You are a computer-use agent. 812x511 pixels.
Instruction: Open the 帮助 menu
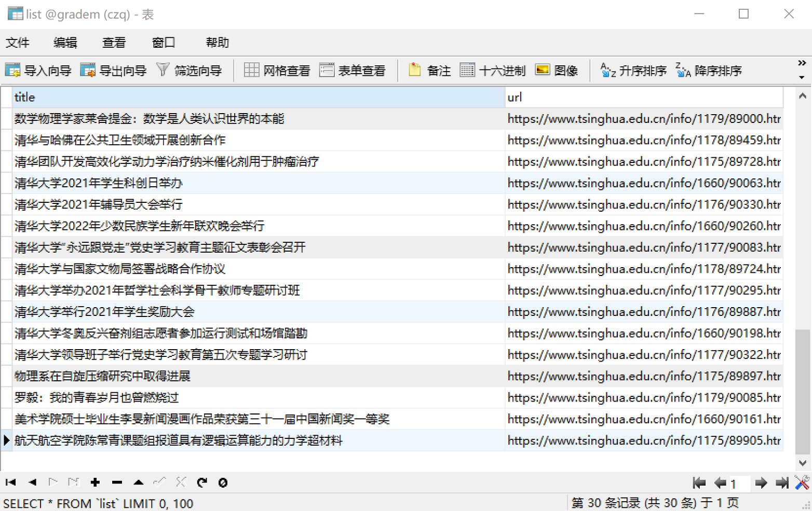coord(218,43)
